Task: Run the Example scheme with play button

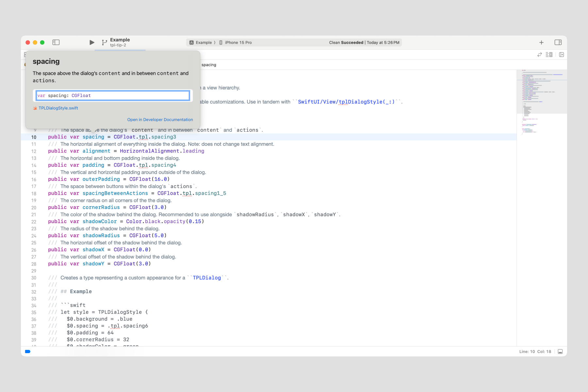Action: click(92, 42)
